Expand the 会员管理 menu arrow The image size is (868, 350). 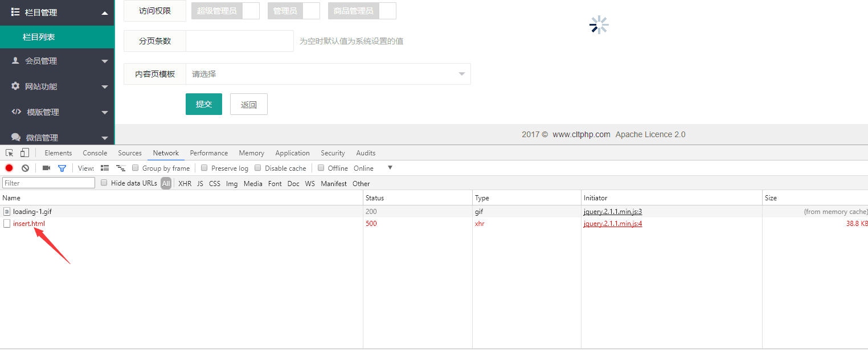click(x=105, y=61)
